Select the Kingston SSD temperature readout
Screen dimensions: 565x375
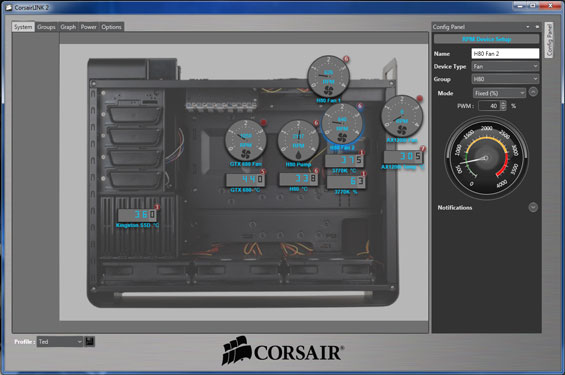point(137,215)
